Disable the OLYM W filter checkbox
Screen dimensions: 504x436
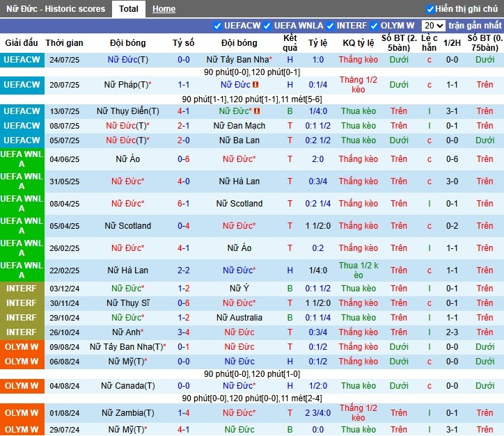coord(375,26)
